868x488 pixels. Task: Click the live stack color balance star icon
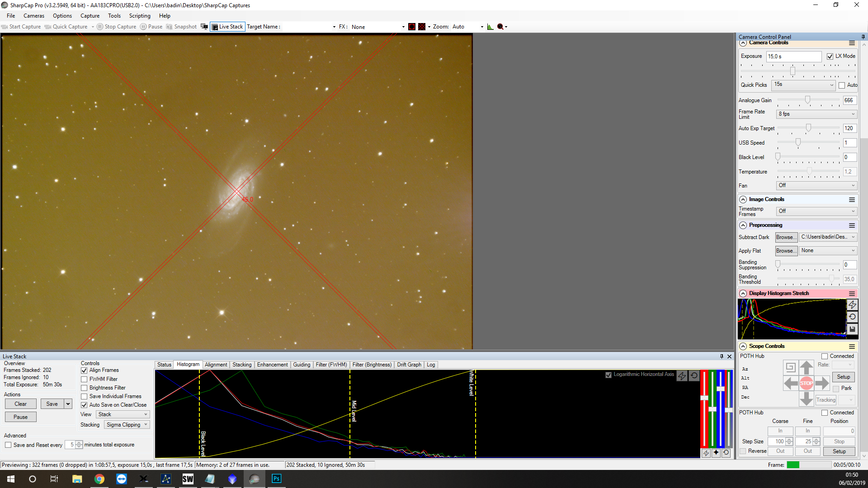point(716,452)
